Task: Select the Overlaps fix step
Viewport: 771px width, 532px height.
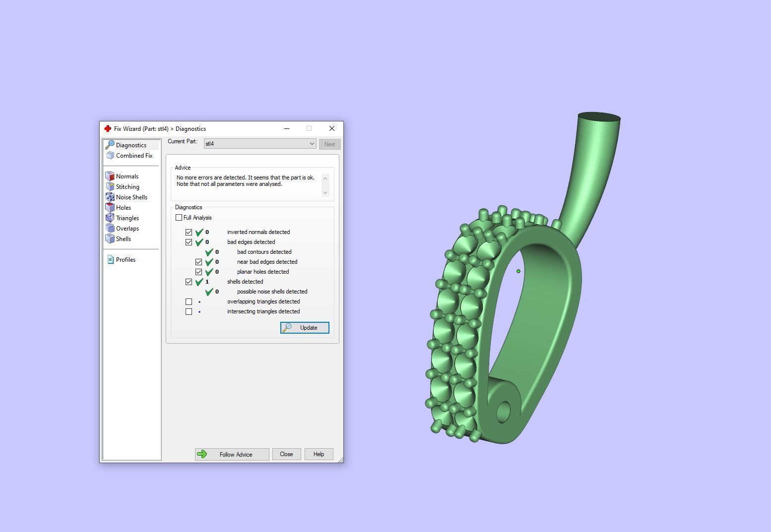Action: coord(123,229)
